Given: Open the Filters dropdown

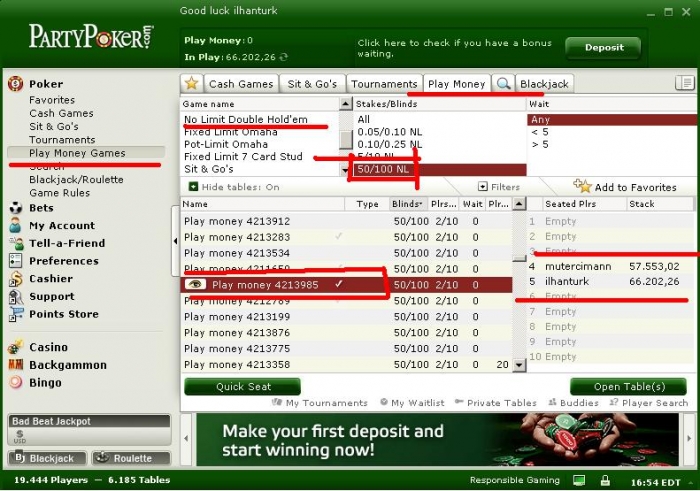Looking at the screenshot, I should [x=499, y=187].
